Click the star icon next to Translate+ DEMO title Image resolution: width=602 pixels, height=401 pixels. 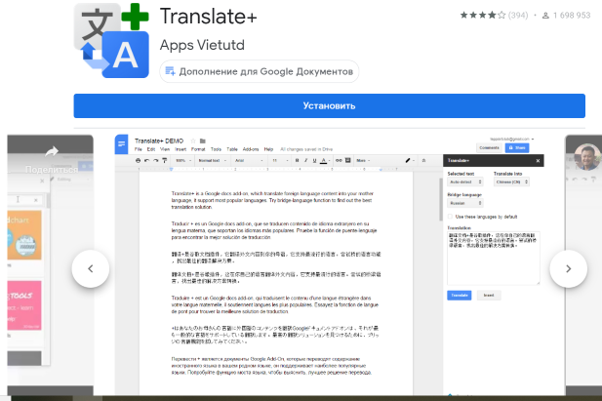pos(193,141)
